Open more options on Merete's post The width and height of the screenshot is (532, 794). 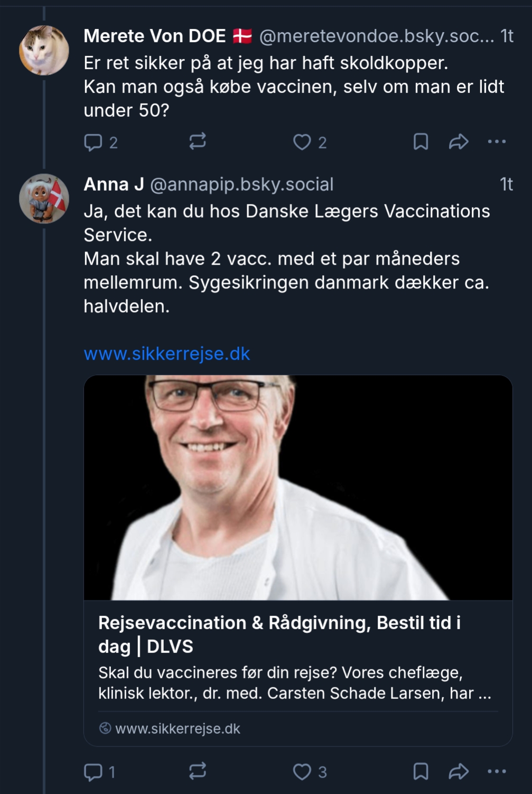click(497, 142)
